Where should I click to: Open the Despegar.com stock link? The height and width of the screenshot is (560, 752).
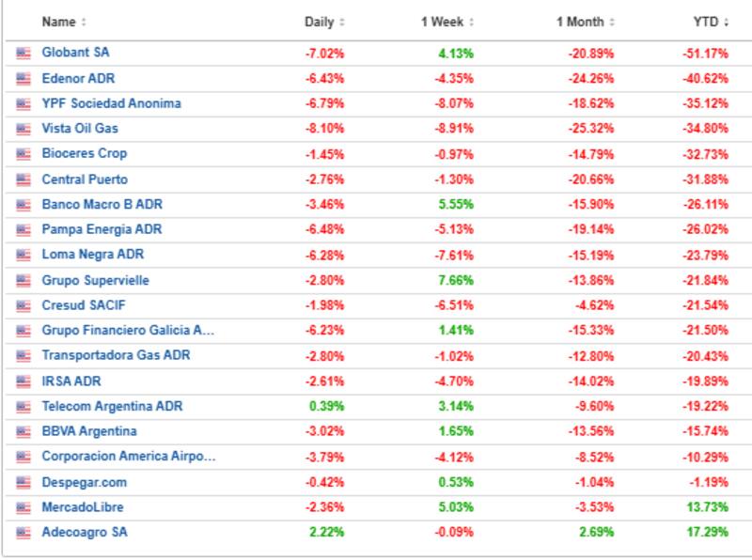84,482
